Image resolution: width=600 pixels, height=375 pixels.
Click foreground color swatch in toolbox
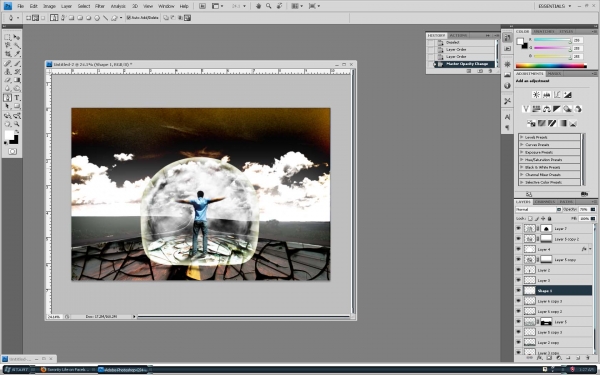(9, 135)
